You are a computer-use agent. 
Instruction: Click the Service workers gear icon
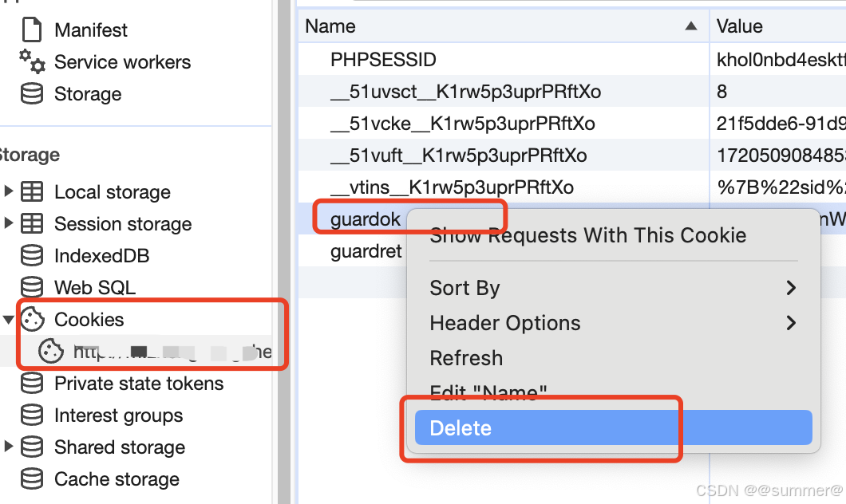point(32,62)
